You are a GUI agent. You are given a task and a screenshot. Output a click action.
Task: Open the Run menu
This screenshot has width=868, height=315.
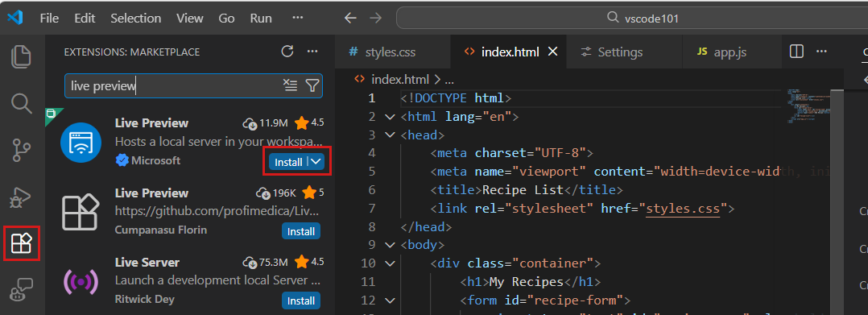coord(261,18)
